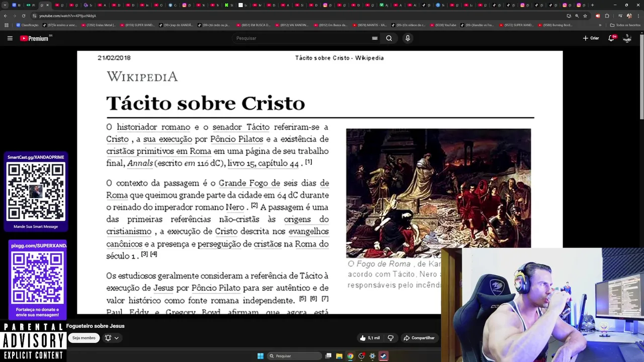Open the YouTube guide hamburger menu
Screen dimensions: 644x362
click(10, 38)
